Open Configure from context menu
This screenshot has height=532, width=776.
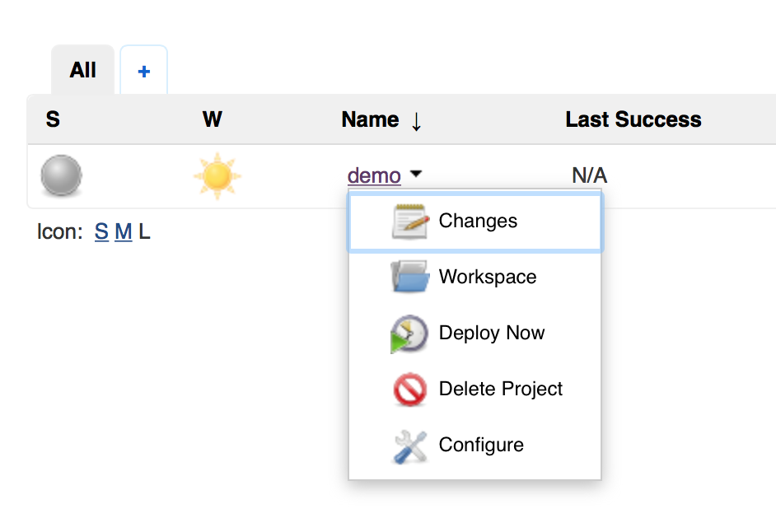475,445
